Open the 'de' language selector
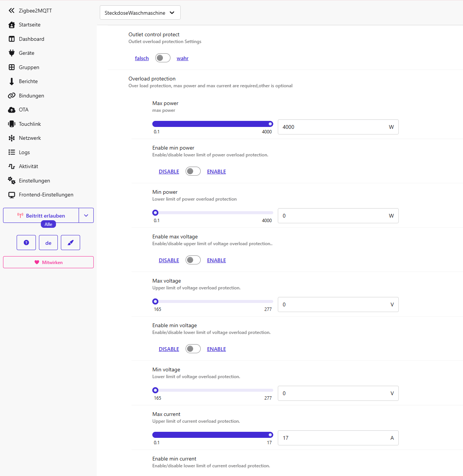Viewport: 463px width, 476px height. point(48,243)
